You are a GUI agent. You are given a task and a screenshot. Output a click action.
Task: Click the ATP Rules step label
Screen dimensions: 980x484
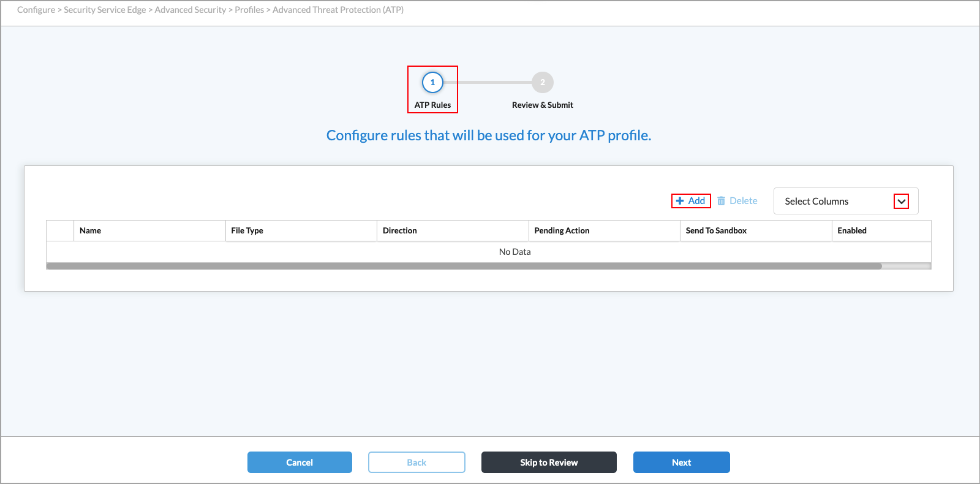pos(432,105)
